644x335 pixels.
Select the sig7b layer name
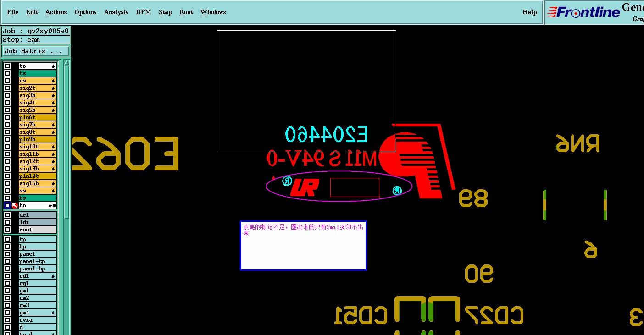coord(37,125)
